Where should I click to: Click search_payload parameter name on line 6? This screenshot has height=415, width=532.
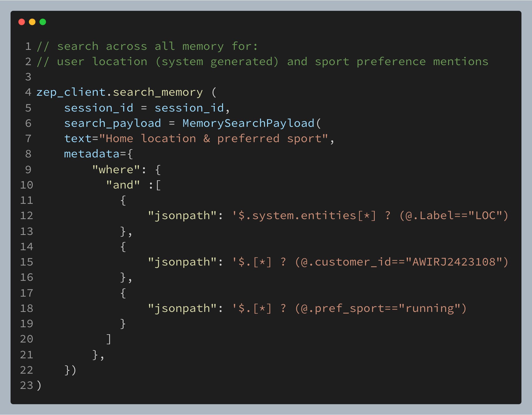click(x=112, y=123)
